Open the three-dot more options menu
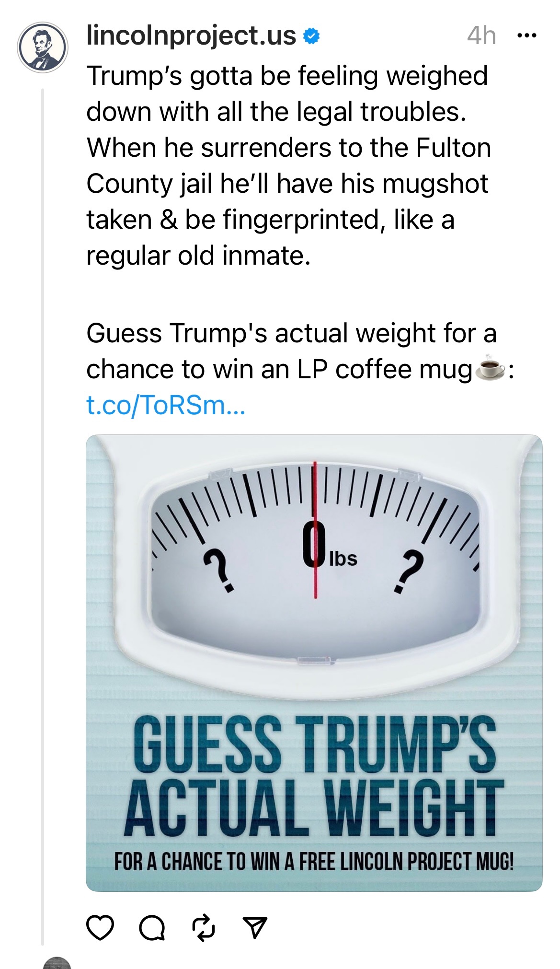The width and height of the screenshot is (560, 969). tap(527, 35)
